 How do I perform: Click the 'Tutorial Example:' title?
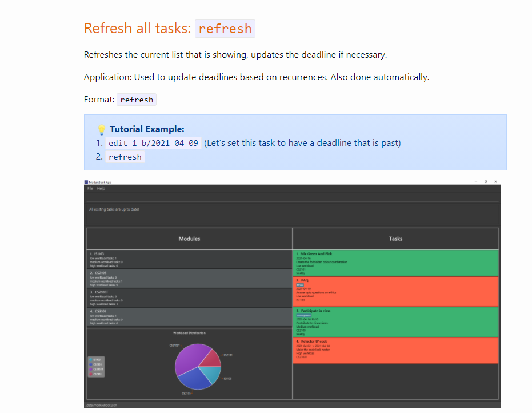pyautogui.click(x=147, y=129)
